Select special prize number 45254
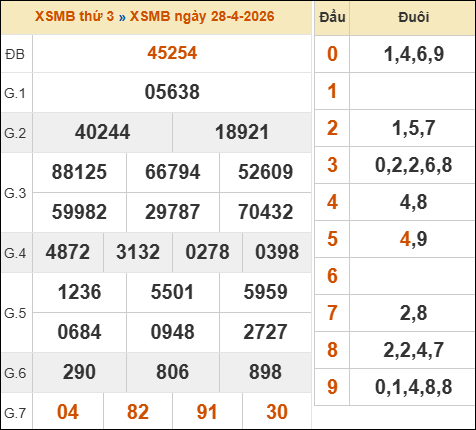Image resolution: width=476 pixels, height=430 pixels. [x=172, y=53]
